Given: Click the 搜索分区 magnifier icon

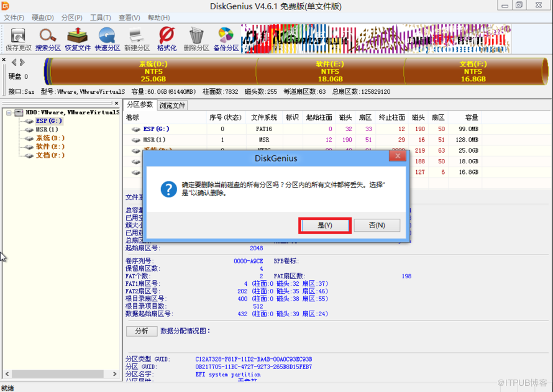Looking at the screenshot, I should click(48, 39).
